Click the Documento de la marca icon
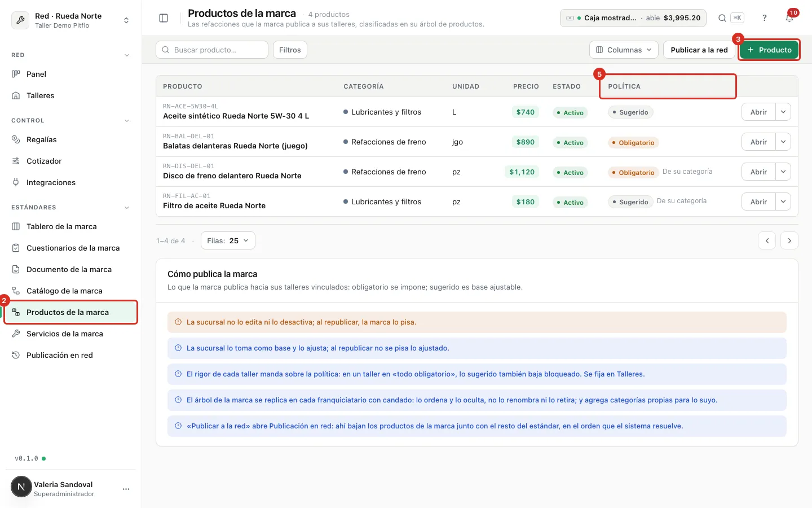812x508 pixels. click(16, 269)
